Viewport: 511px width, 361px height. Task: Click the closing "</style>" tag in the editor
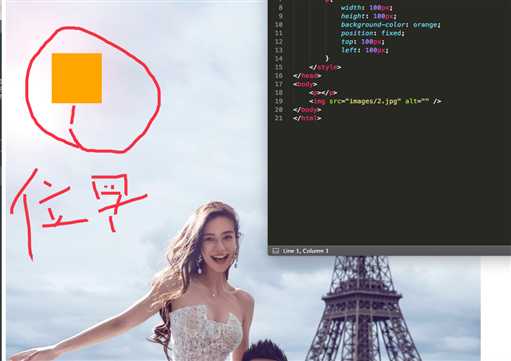click(x=325, y=67)
